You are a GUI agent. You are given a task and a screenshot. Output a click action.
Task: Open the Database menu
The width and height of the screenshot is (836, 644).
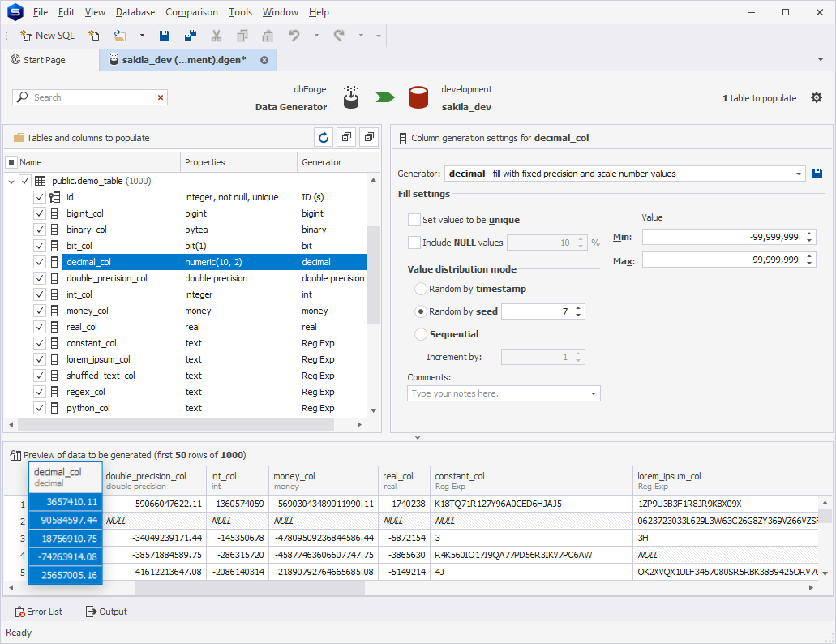[135, 12]
